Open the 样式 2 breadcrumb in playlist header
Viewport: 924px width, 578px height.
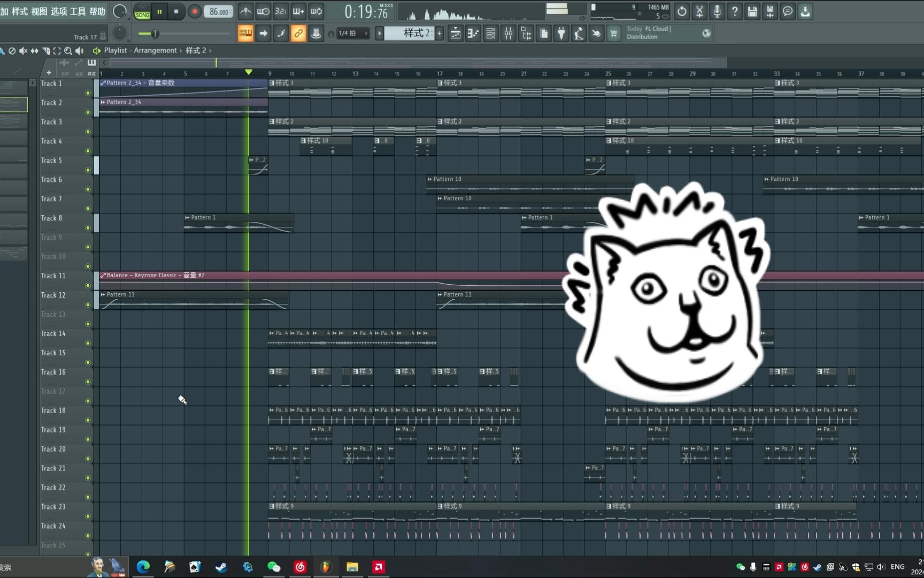196,50
